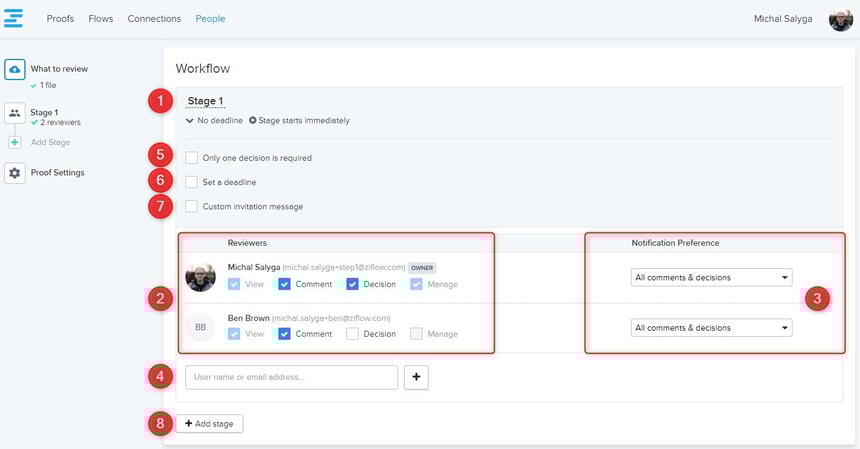Open Ben Brown's notification preference dropdown

click(x=711, y=328)
